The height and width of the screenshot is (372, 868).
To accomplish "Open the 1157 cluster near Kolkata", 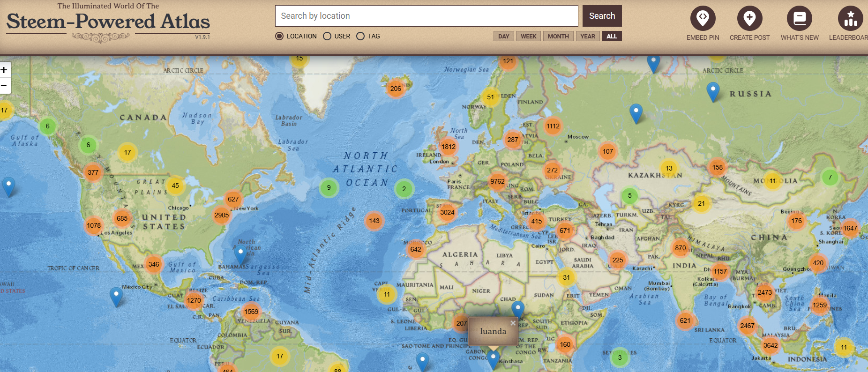I will 720,271.
